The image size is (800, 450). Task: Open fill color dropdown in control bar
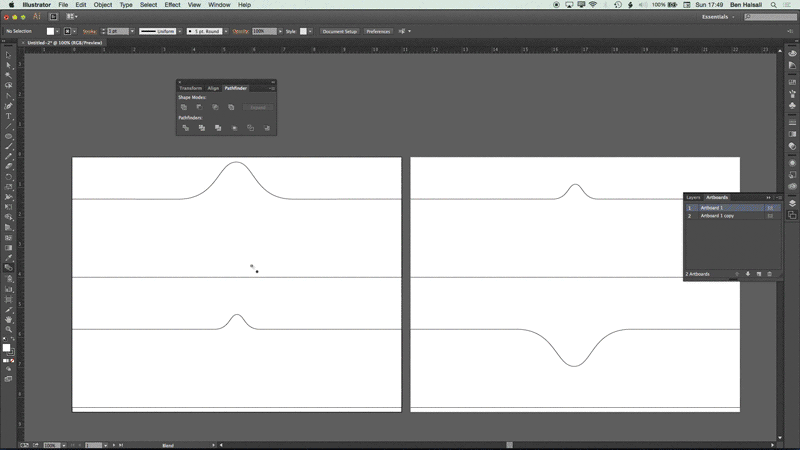[57, 31]
